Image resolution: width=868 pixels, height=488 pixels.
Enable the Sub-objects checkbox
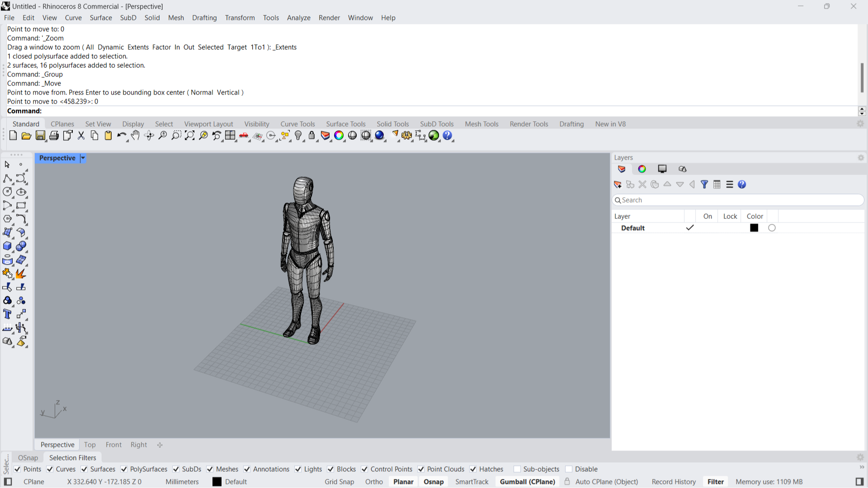click(x=517, y=469)
